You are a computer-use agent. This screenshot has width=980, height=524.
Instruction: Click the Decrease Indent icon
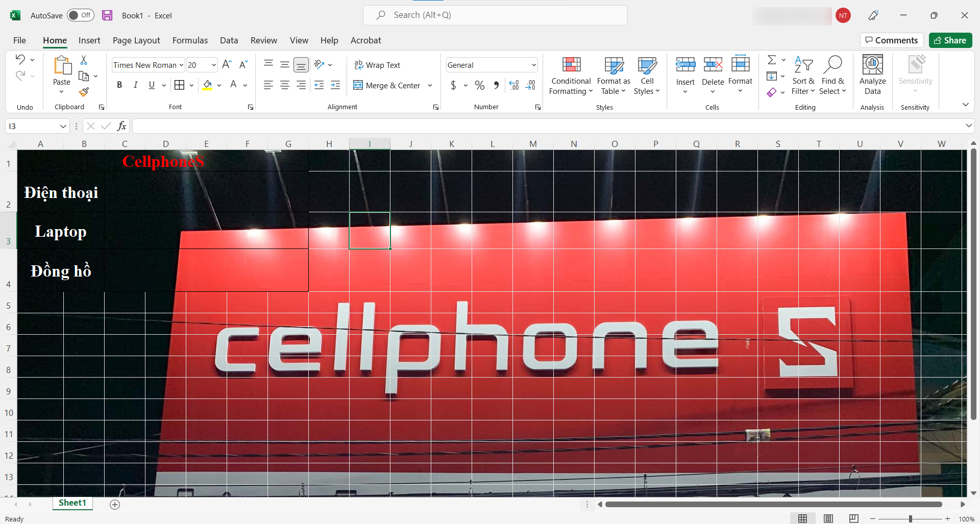pyautogui.click(x=319, y=85)
